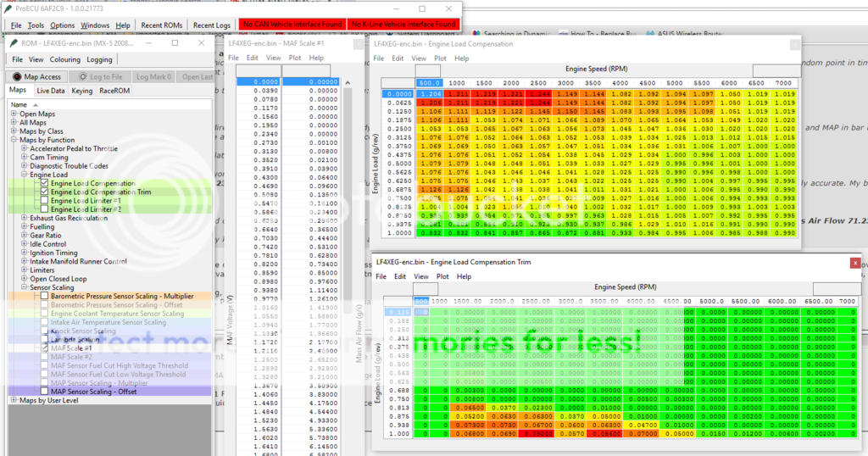Uncheck the Engine Load Compensation checkbox
This screenshot has height=456, width=868.
pyautogui.click(x=43, y=183)
